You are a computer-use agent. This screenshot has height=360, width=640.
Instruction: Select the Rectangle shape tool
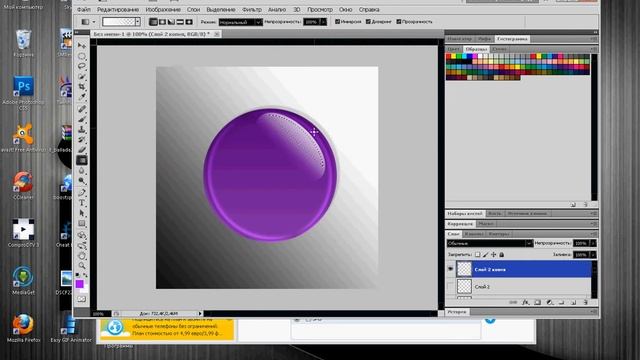pyautogui.click(x=82, y=223)
